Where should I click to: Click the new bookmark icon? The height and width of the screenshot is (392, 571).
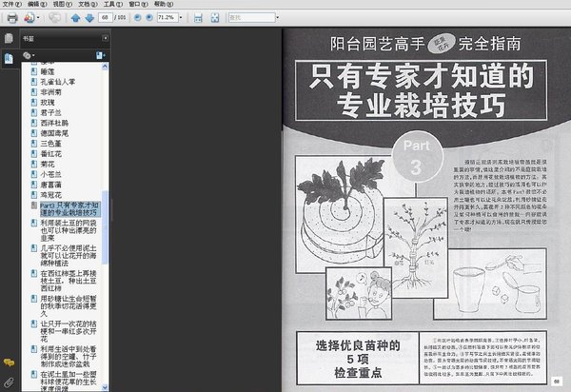[100, 55]
